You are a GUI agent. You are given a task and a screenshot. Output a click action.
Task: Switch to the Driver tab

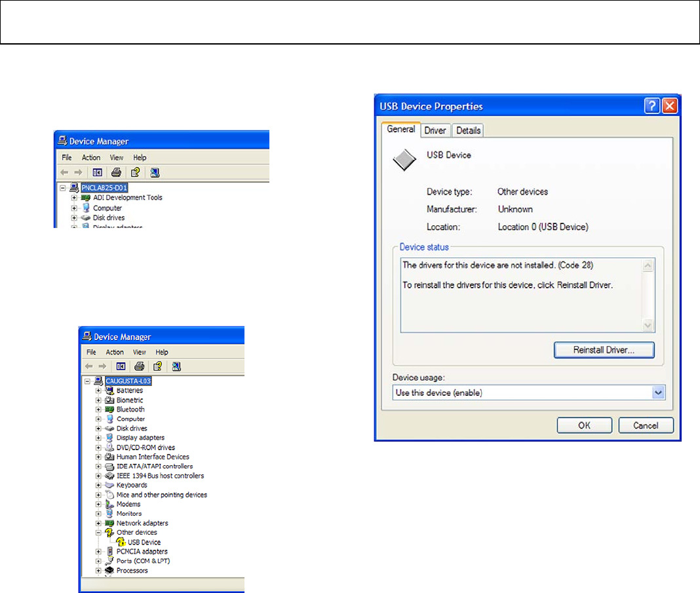[435, 130]
